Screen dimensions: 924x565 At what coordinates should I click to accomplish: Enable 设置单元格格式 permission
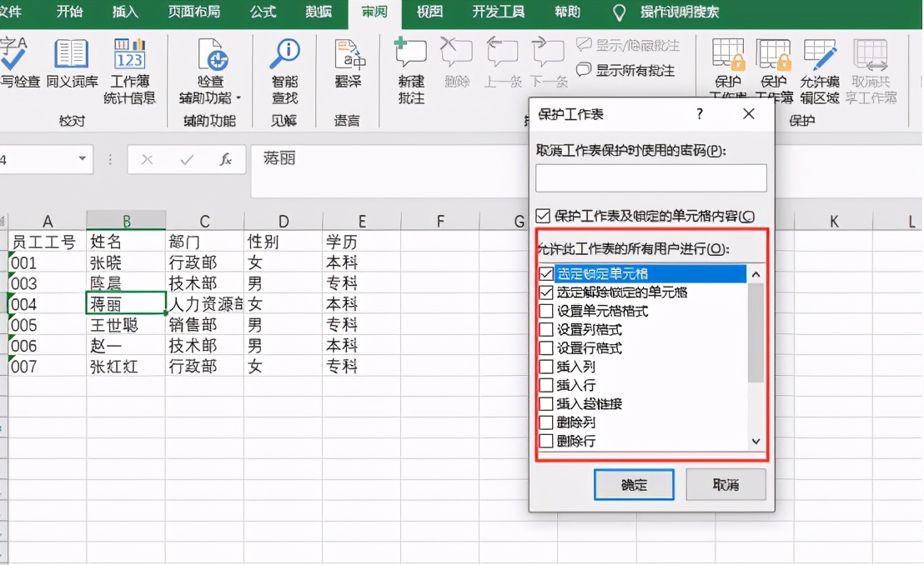(x=546, y=311)
